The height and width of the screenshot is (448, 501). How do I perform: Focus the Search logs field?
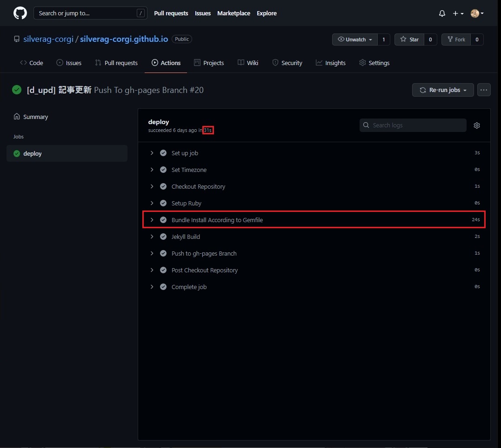(413, 125)
